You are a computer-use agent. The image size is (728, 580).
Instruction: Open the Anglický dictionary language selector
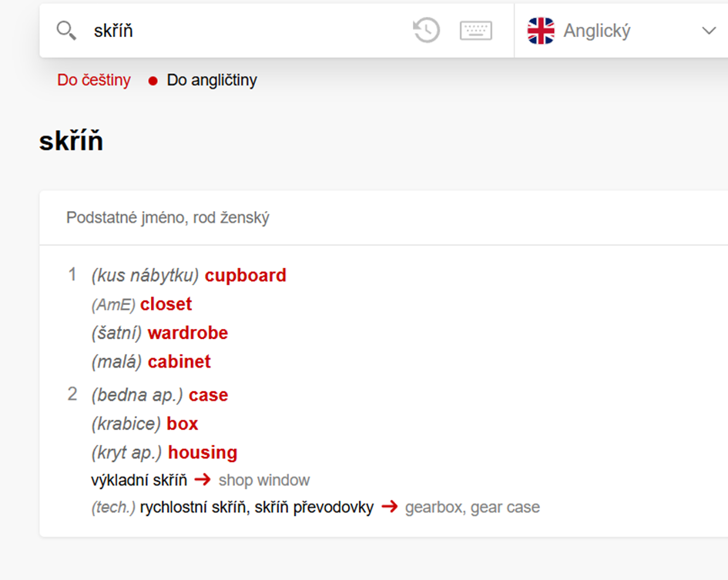click(621, 31)
